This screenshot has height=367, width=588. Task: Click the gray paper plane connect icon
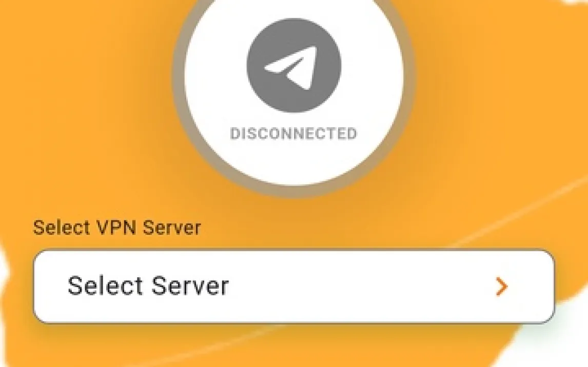[294, 66]
